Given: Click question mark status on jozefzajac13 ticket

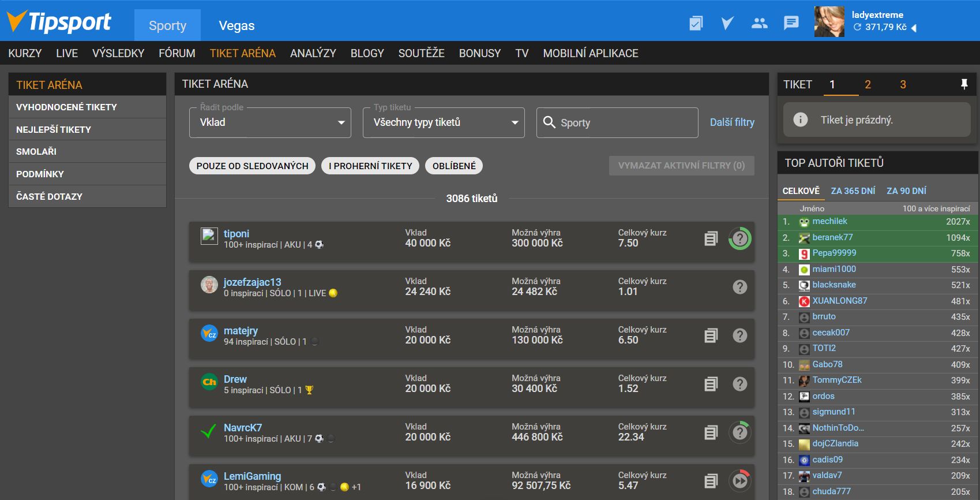Looking at the screenshot, I should point(739,287).
